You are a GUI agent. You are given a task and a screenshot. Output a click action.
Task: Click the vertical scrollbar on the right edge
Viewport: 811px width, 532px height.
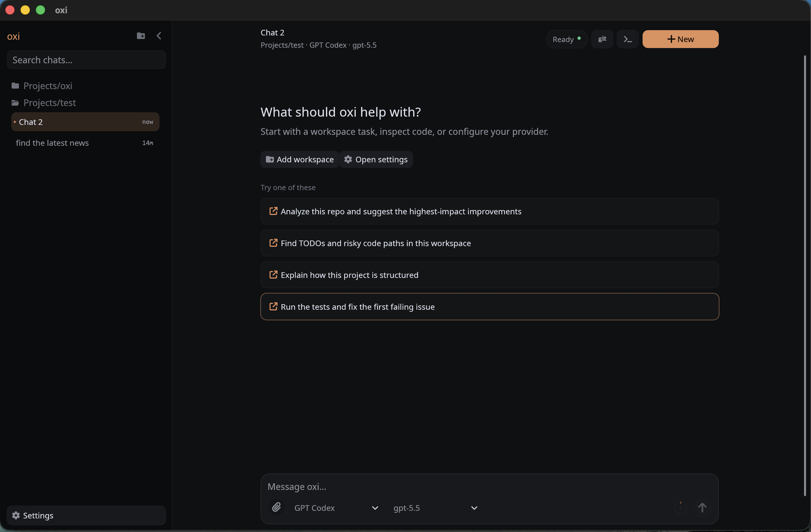point(805,276)
